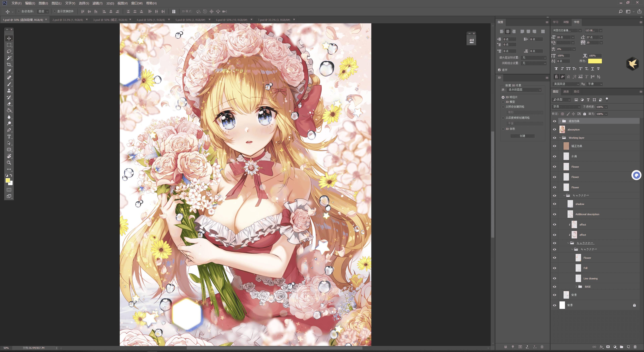Image resolution: width=644 pixels, height=352 pixels.
Task: Select the Brush tool
Action: [9, 84]
